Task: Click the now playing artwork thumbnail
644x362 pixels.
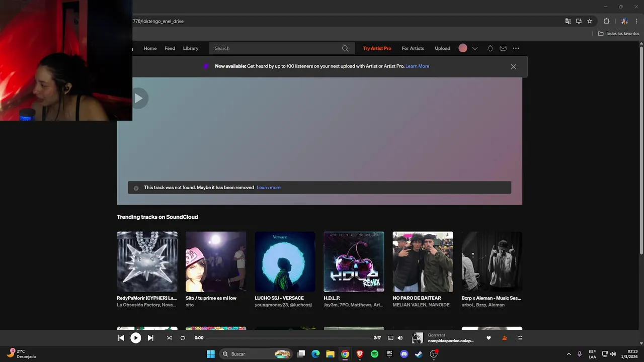Action: point(418,338)
